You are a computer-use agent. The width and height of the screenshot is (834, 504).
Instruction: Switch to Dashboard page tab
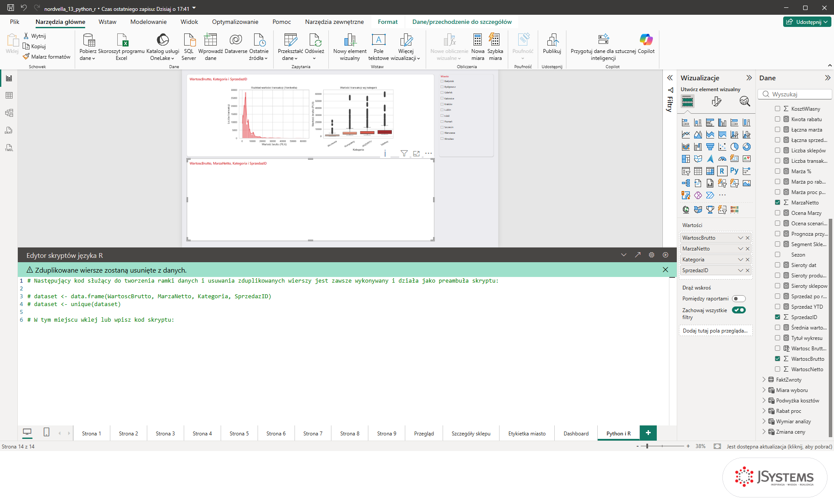pyautogui.click(x=576, y=434)
